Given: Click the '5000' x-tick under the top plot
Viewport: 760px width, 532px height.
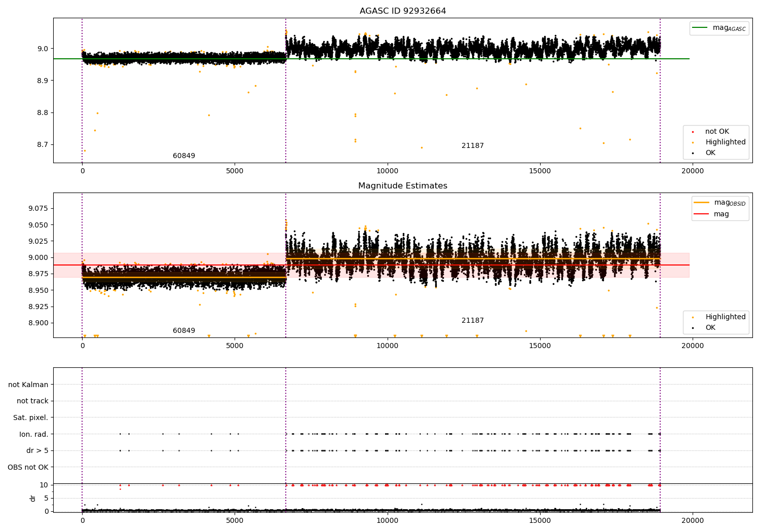Looking at the screenshot, I should 235,171.
